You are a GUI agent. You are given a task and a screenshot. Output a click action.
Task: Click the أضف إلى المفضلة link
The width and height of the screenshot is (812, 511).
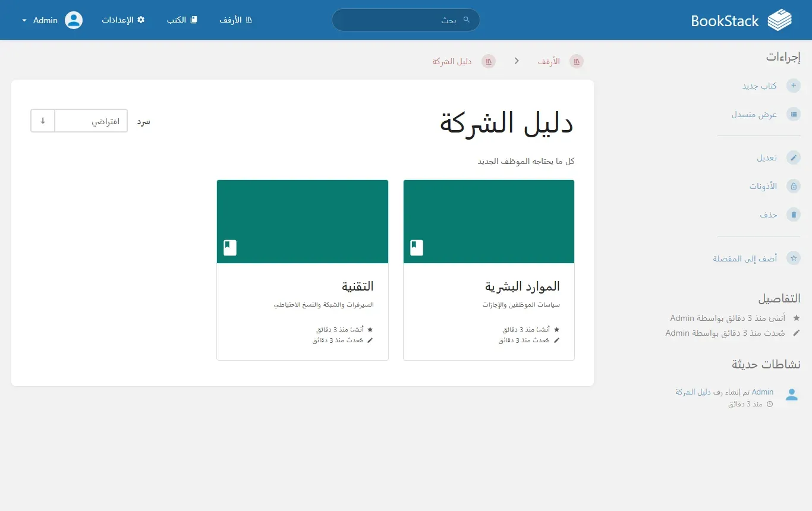pos(745,258)
